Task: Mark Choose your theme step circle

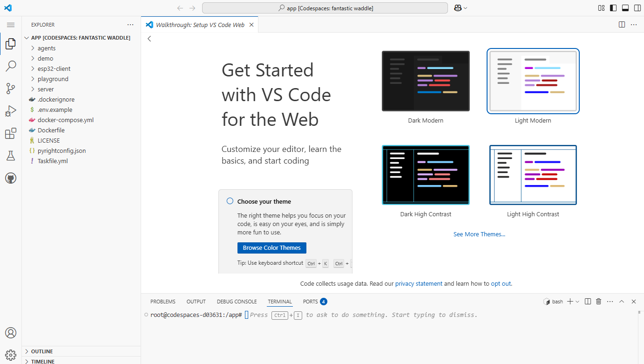Action: 230,201
